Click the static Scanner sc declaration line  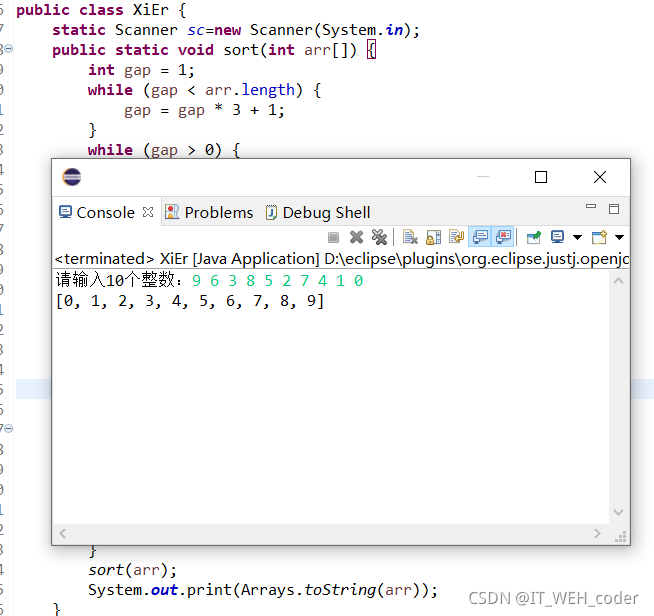pyautogui.click(x=236, y=30)
